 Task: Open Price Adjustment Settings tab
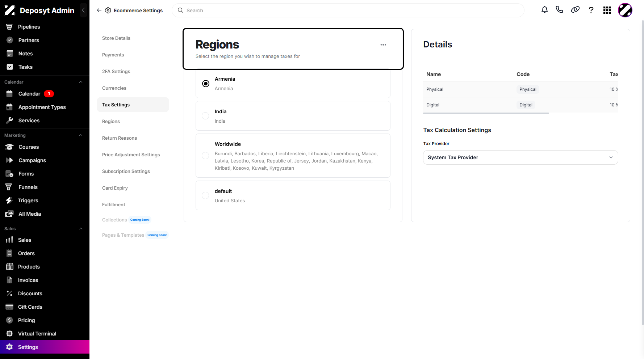131,155
